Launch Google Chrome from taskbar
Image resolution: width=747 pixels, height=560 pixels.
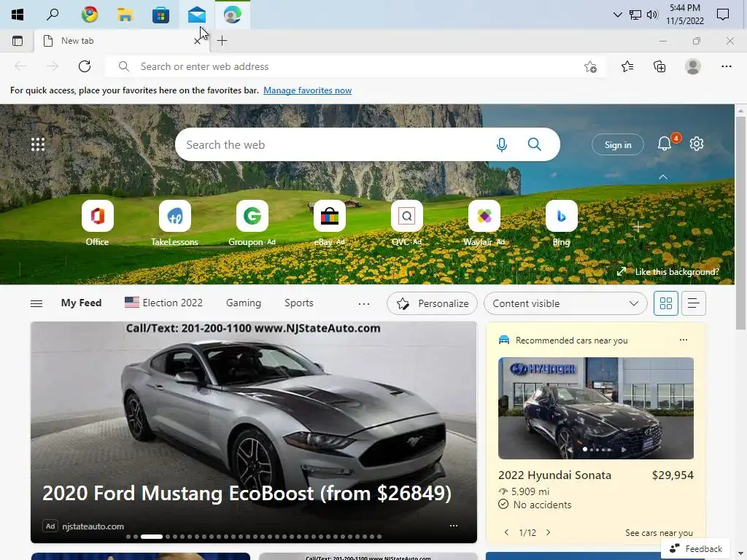pyautogui.click(x=89, y=15)
